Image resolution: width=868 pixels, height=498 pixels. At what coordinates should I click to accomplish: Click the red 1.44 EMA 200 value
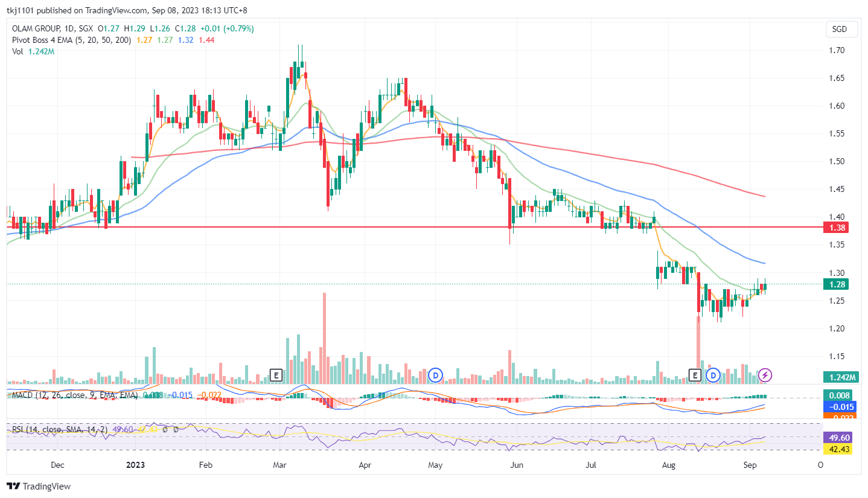click(x=206, y=40)
